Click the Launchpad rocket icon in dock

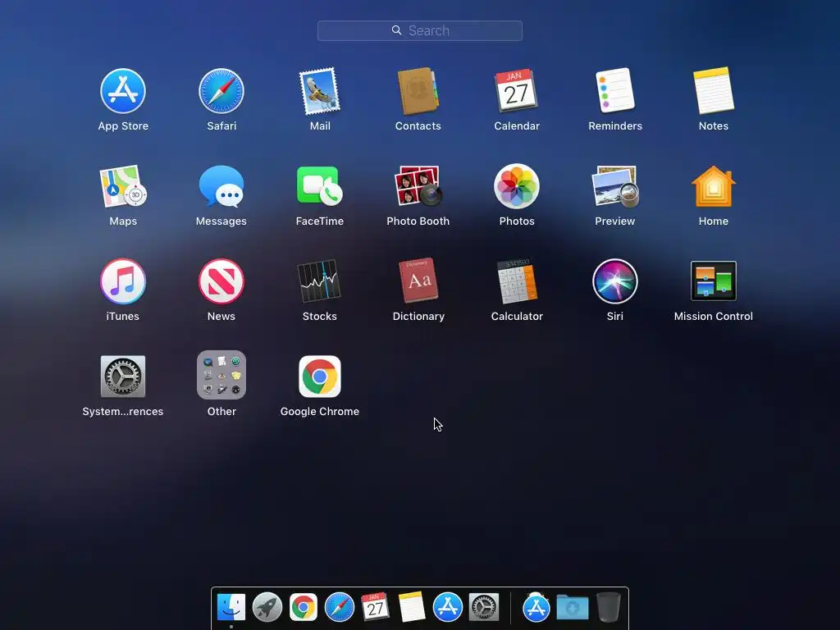pyautogui.click(x=267, y=608)
